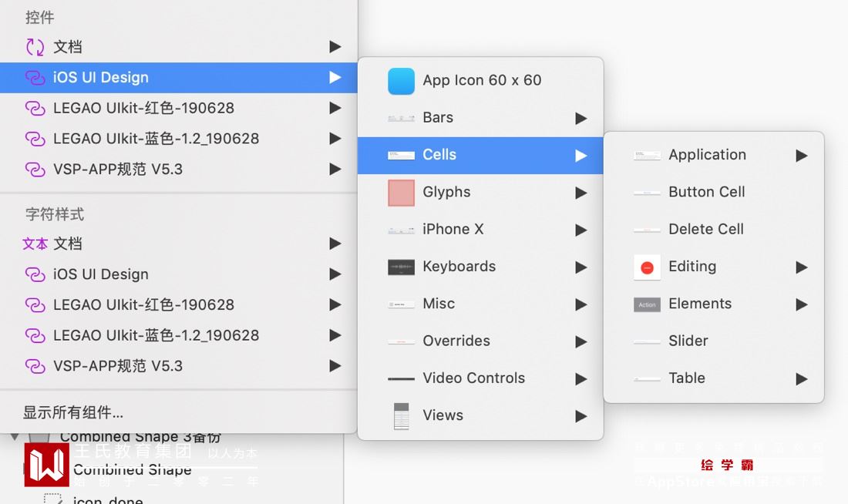Viewport: 848px width, 504px height.
Task: Click the Application cell preview icon
Action: [647, 156]
